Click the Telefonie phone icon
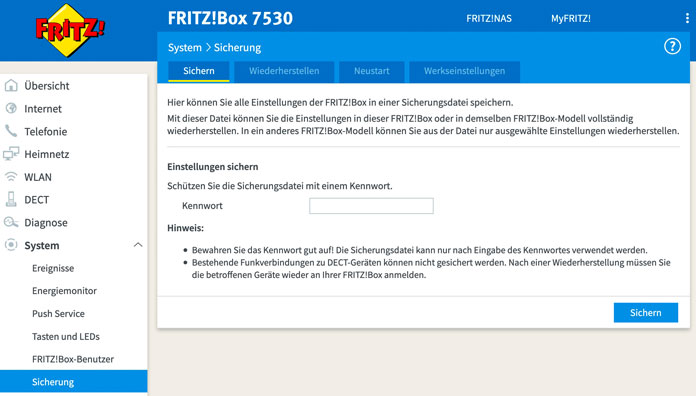The width and height of the screenshot is (696, 396). 11,131
